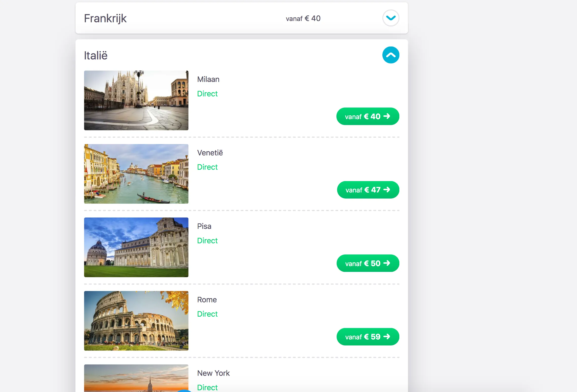Viewport: 577px width, 392px height.
Task: Click the Direct label under New York
Action: click(207, 387)
